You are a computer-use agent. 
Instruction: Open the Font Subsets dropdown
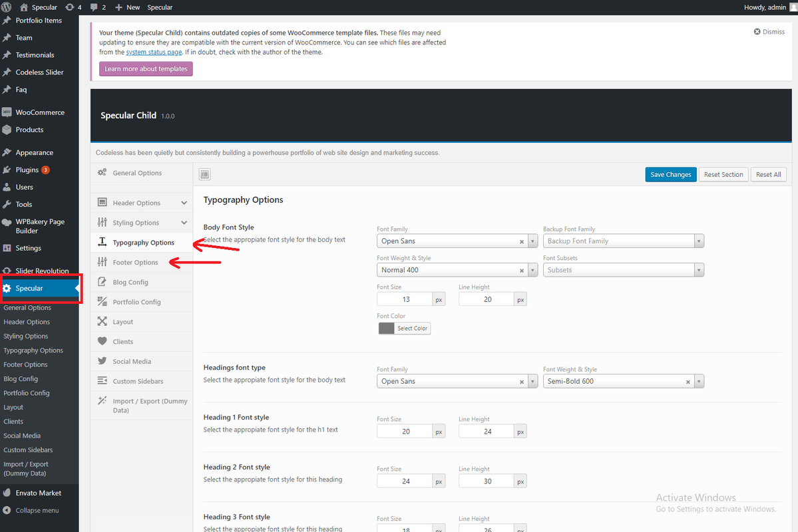[624, 270]
